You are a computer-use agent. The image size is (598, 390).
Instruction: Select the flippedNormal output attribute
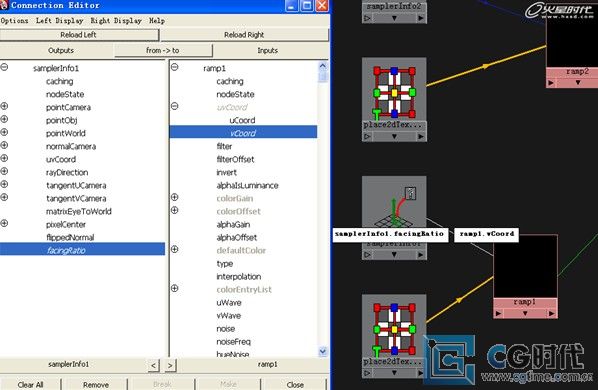coord(70,238)
